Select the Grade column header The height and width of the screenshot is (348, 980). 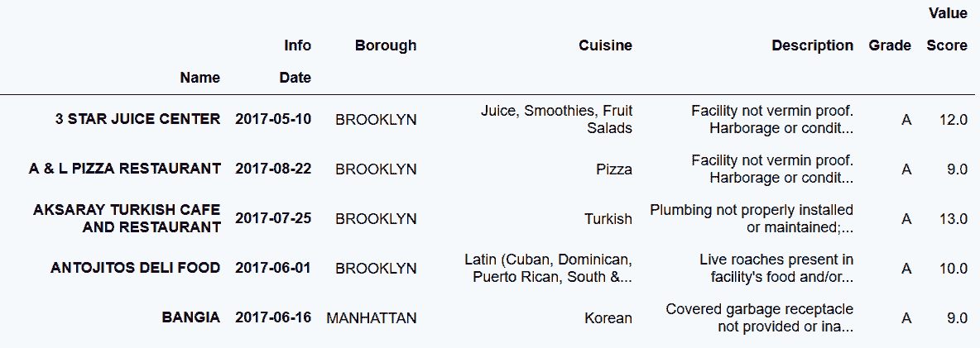click(890, 45)
